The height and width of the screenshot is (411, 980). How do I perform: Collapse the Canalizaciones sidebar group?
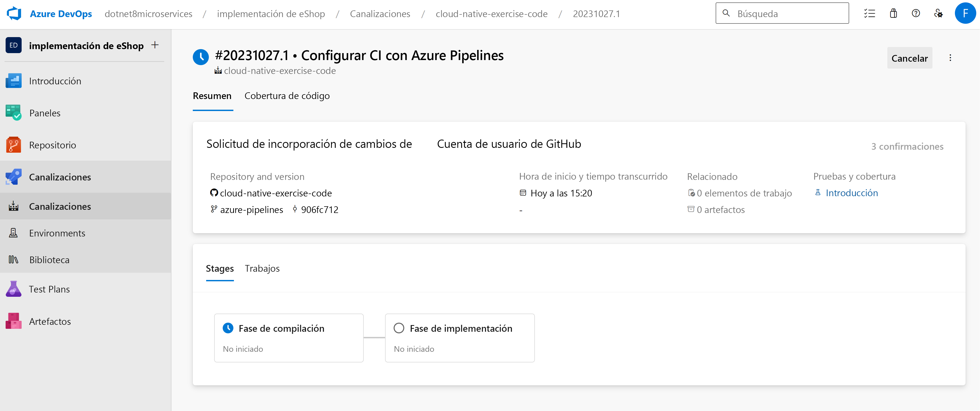point(60,177)
